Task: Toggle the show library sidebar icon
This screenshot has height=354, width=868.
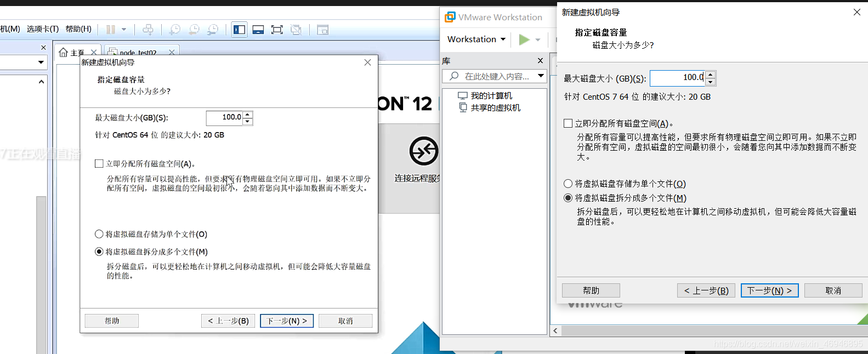Action: coord(240,30)
